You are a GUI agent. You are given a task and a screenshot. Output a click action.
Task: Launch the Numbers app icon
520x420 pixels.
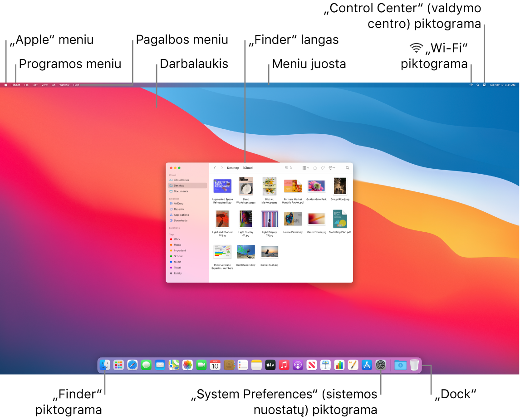pyautogui.click(x=339, y=365)
